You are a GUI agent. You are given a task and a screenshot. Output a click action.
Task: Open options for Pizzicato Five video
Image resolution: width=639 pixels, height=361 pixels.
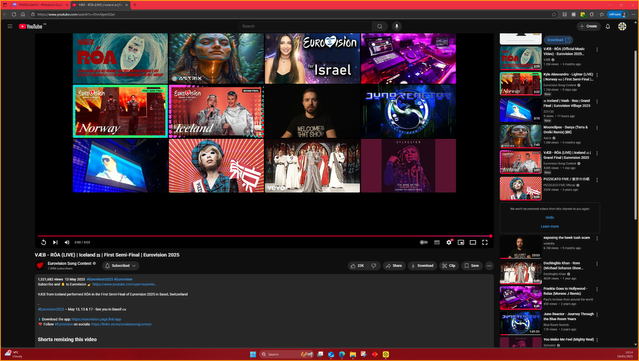(x=597, y=180)
